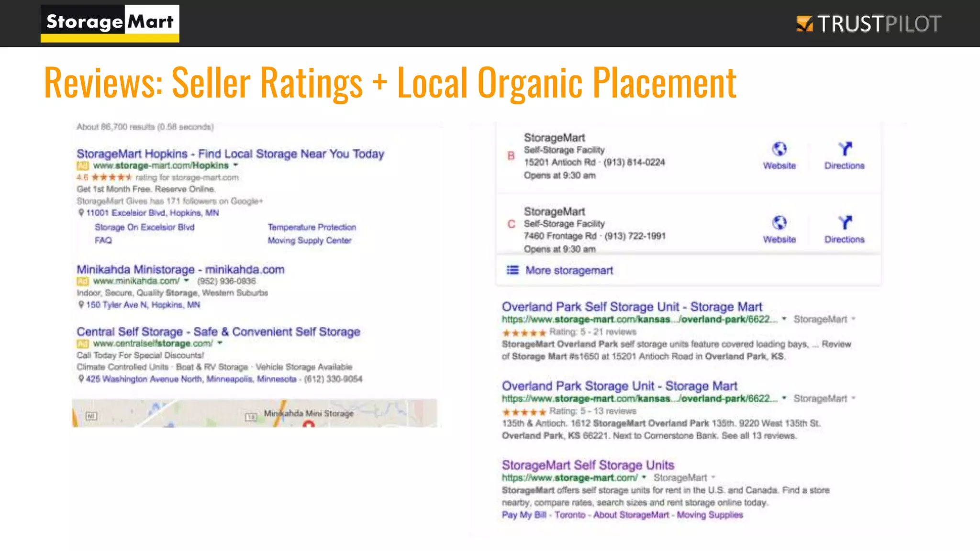Click the 21 reviews star rating
Screen dimensions: 980x551
tap(524, 332)
